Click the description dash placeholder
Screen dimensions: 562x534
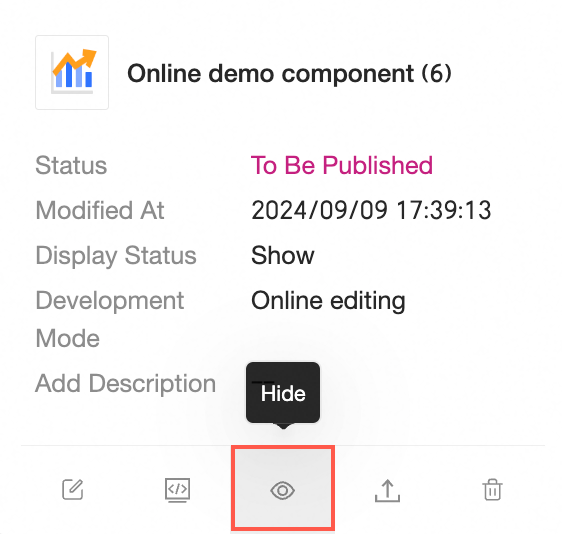click(x=262, y=382)
